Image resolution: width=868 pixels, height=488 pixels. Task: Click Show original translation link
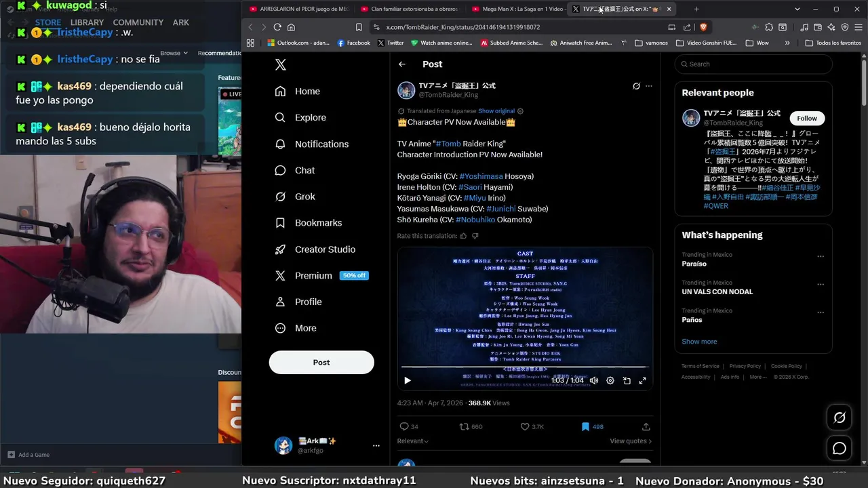tap(496, 111)
